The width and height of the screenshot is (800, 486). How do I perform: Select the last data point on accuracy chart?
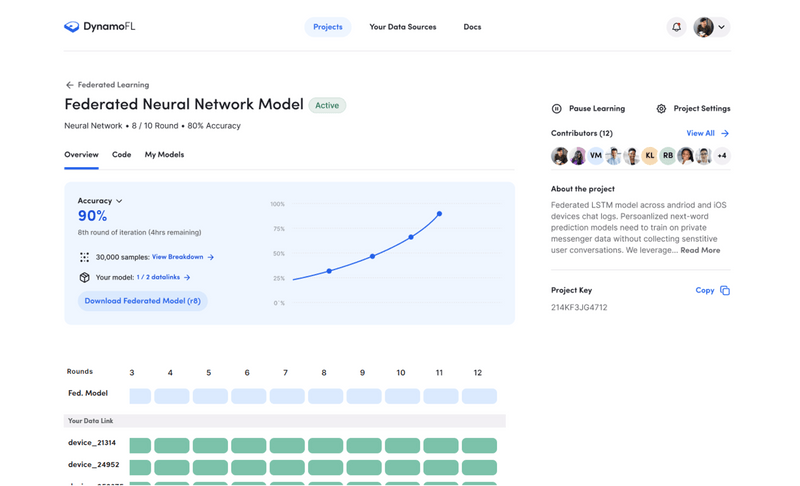pyautogui.click(x=439, y=214)
